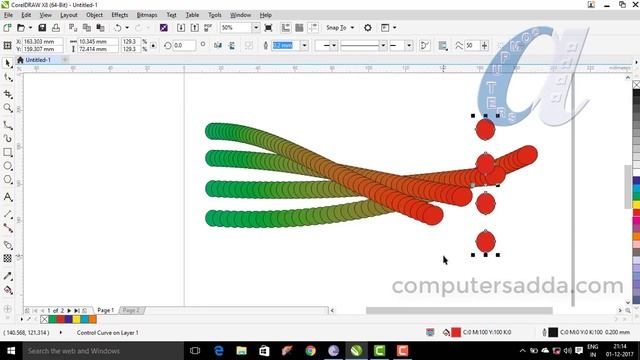This screenshot has height=360, width=640.
Task: Open Windows Start button
Action: tap(11, 351)
